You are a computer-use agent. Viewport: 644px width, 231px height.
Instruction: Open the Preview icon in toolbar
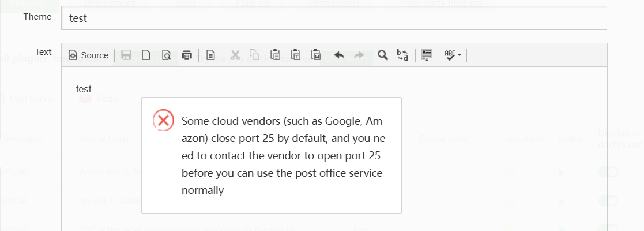tap(166, 55)
